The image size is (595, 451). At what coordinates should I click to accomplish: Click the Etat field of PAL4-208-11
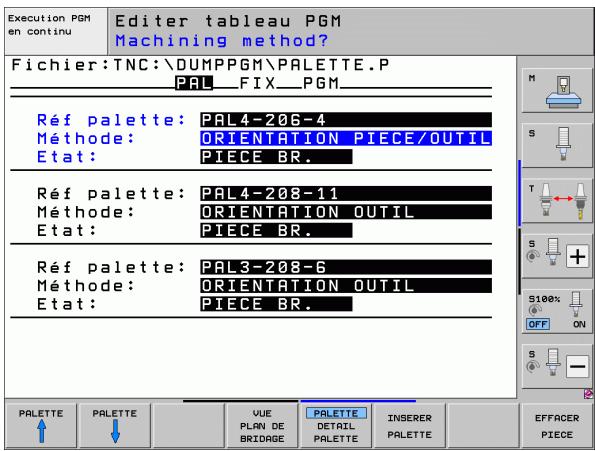pos(276,230)
